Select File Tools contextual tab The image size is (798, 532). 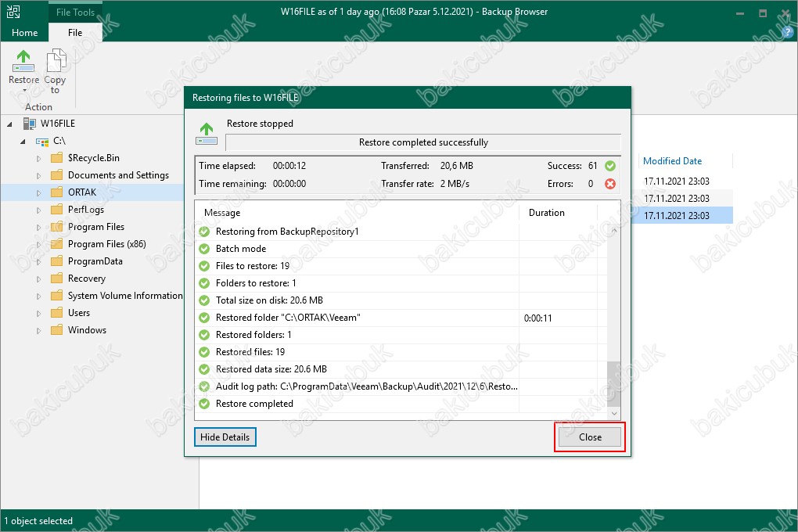click(x=75, y=13)
